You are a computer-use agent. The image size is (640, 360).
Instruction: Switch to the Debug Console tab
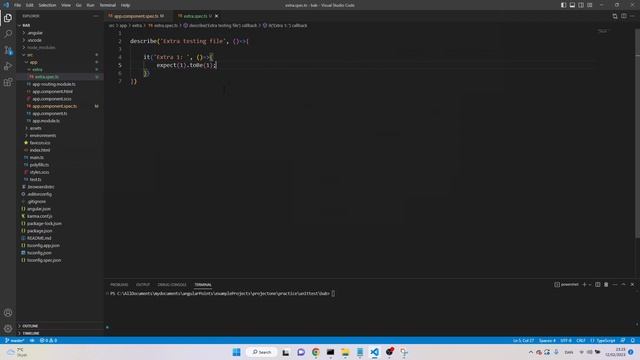172,284
